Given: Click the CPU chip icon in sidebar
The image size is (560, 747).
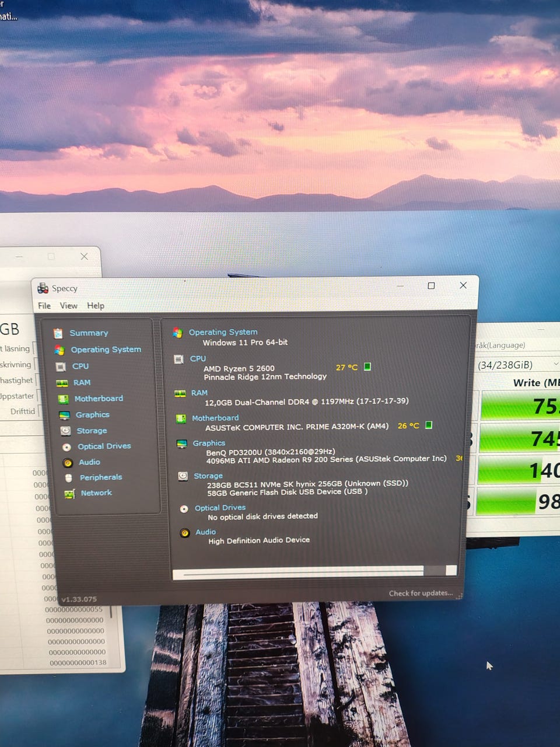Looking at the screenshot, I should coord(61,366).
